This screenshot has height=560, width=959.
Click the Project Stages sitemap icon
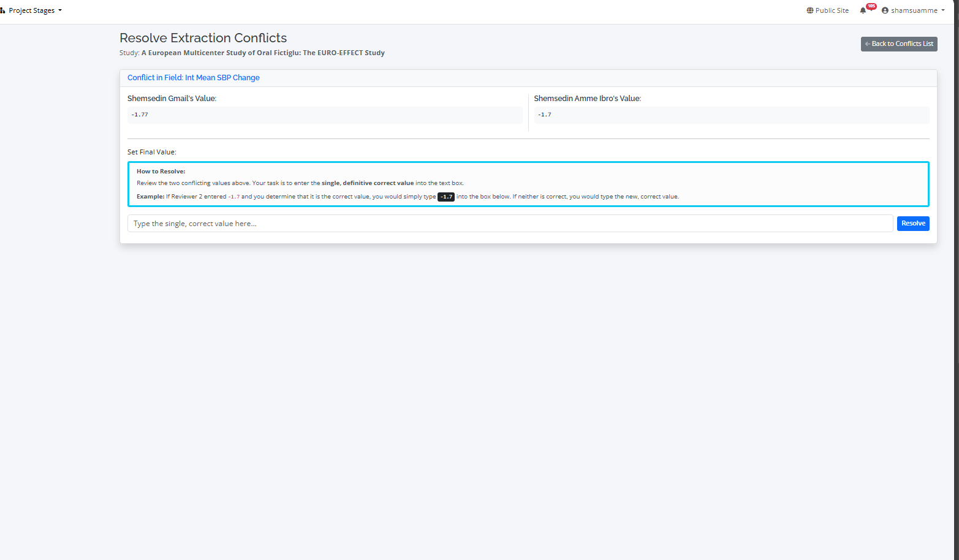point(2,10)
